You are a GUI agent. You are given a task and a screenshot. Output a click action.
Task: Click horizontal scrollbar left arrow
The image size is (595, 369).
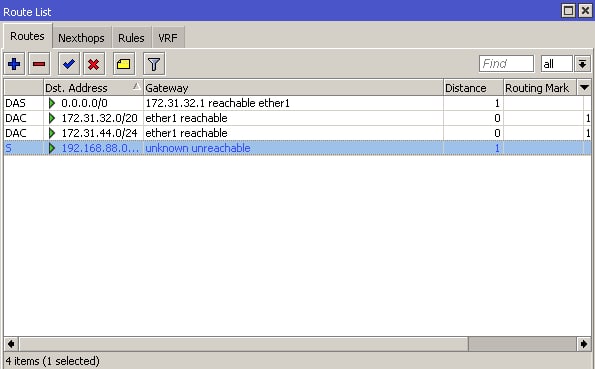tap(11, 344)
